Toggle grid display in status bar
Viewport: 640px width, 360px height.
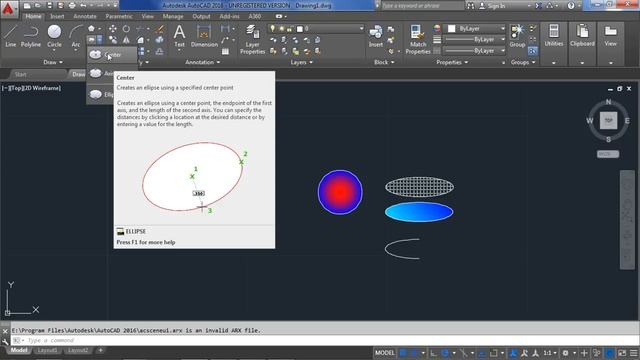click(403, 353)
